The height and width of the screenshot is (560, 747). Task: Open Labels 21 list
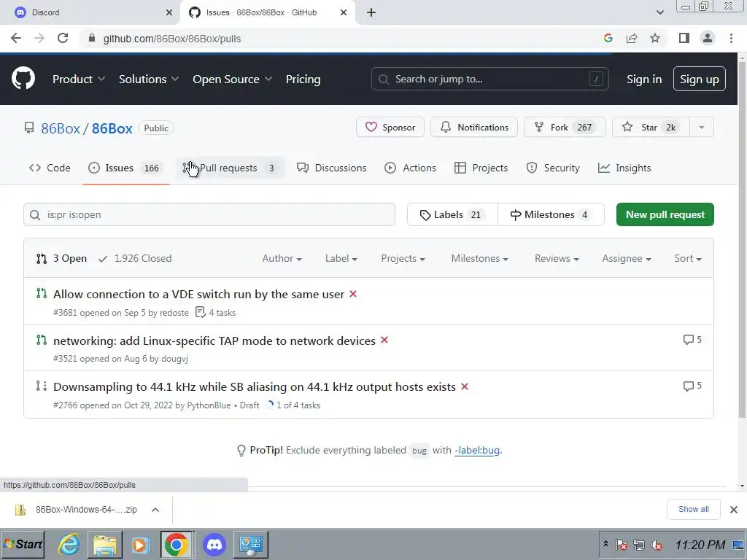(452, 214)
